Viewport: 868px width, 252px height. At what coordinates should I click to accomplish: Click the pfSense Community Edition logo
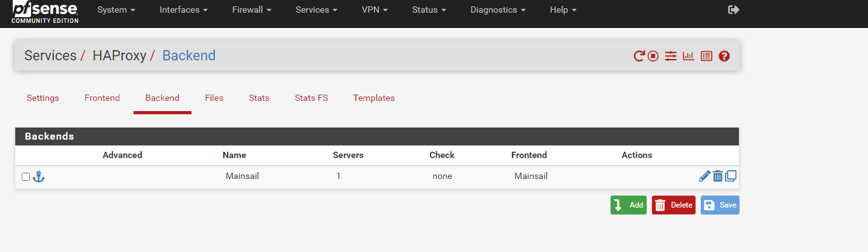pos(45,12)
